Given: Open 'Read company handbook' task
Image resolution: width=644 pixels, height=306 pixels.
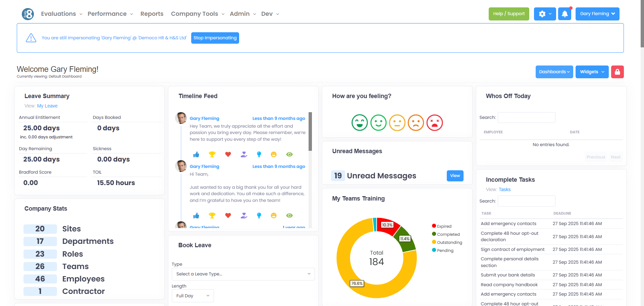Looking at the screenshot, I should coord(509,285).
